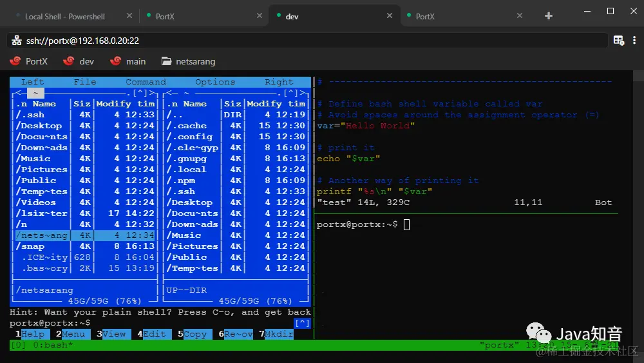Open Left menu in Midnight Commander
Viewport: 644px width, 363px height.
click(32, 82)
